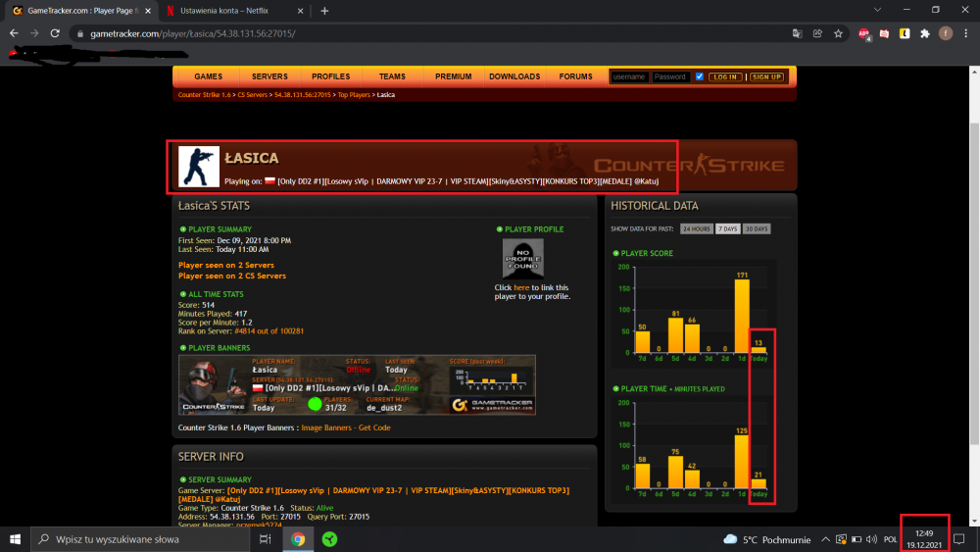Open Top Players breadcrumb link

point(354,95)
